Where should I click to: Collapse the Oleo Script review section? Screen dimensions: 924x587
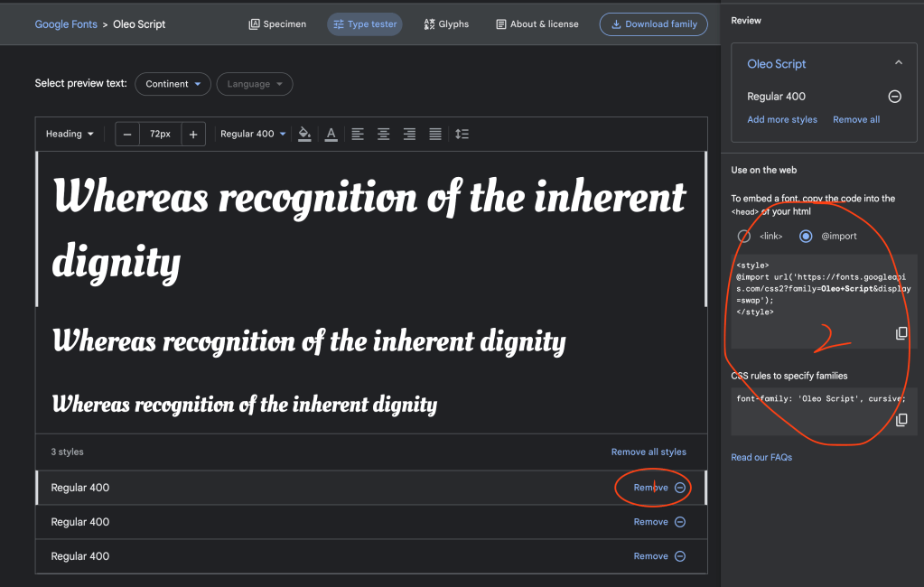pos(898,63)
